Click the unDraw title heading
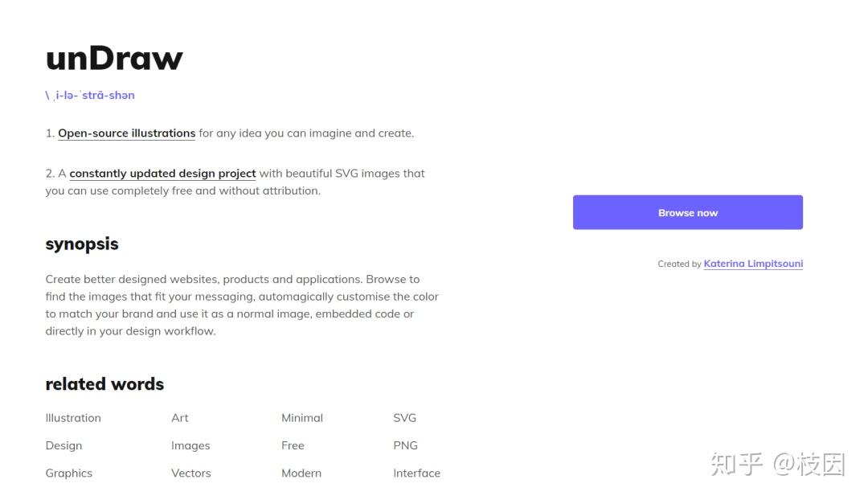This screenshot has width=868, height=500. pos(114,58)
